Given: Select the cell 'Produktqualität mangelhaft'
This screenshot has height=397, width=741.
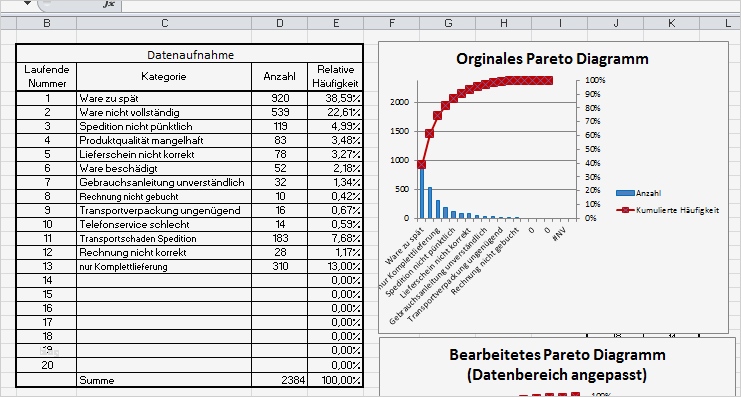Looking at the screenshot, I should click(x=164, y=140).
